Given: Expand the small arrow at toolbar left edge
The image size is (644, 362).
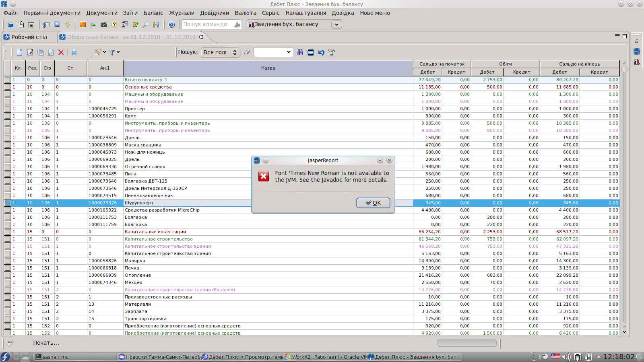Looking at the screenshot, I should [6, 51].
